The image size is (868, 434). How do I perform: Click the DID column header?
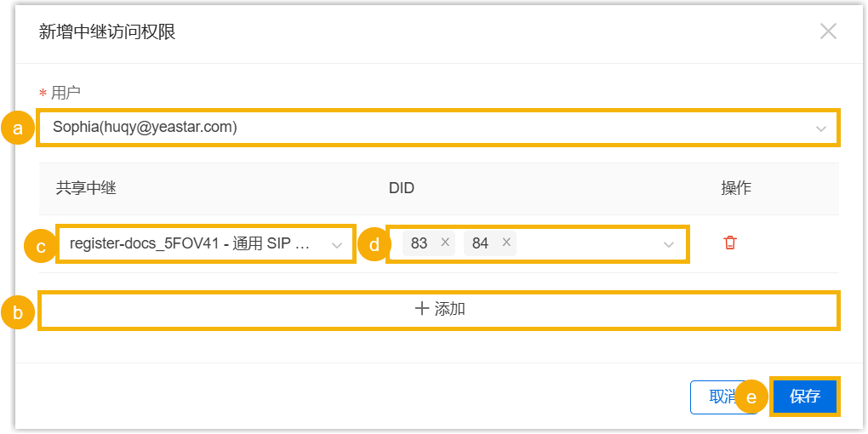401,188
